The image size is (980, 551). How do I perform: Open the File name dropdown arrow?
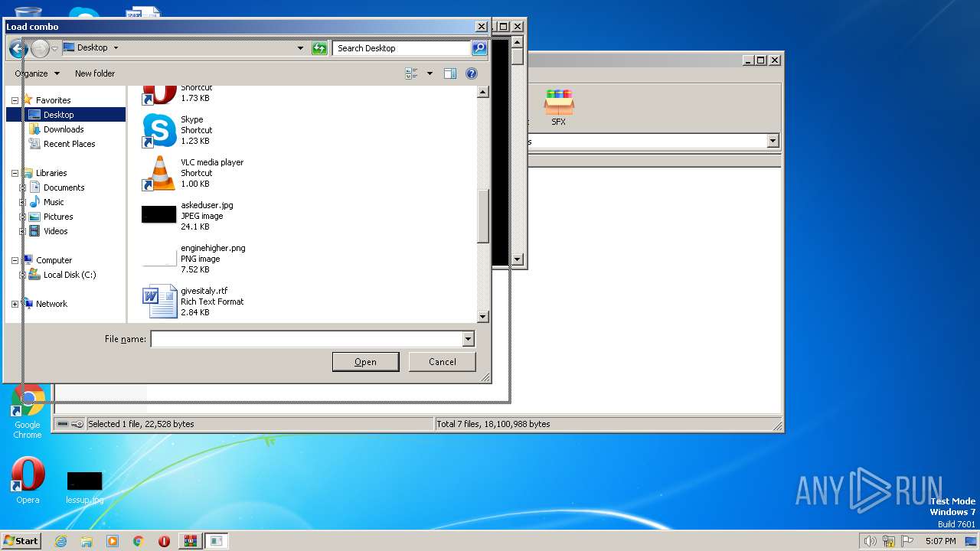469,339
